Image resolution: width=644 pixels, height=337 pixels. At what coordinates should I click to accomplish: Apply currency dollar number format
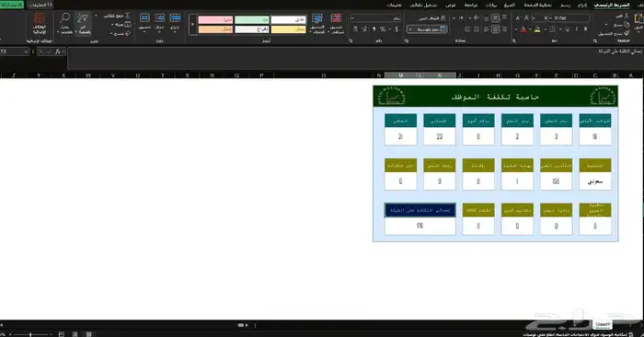pos(397,29)
